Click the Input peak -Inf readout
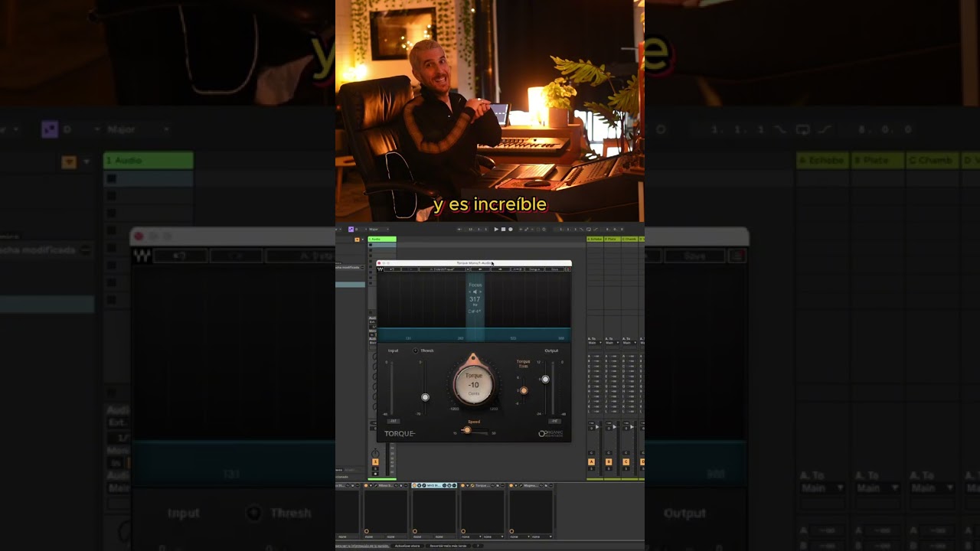980x551 pixels. [394, 421]
